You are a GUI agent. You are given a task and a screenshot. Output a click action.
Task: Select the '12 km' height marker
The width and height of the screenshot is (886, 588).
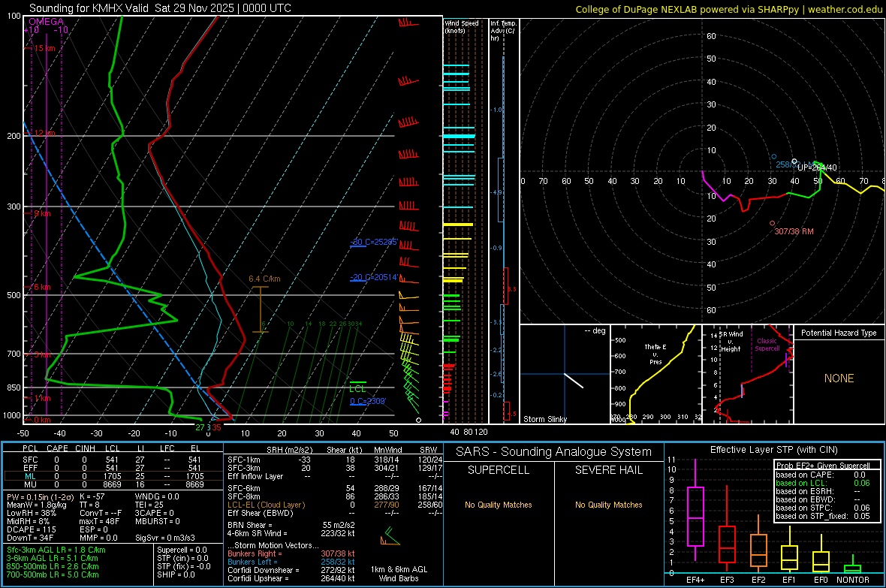click(44, 133)
